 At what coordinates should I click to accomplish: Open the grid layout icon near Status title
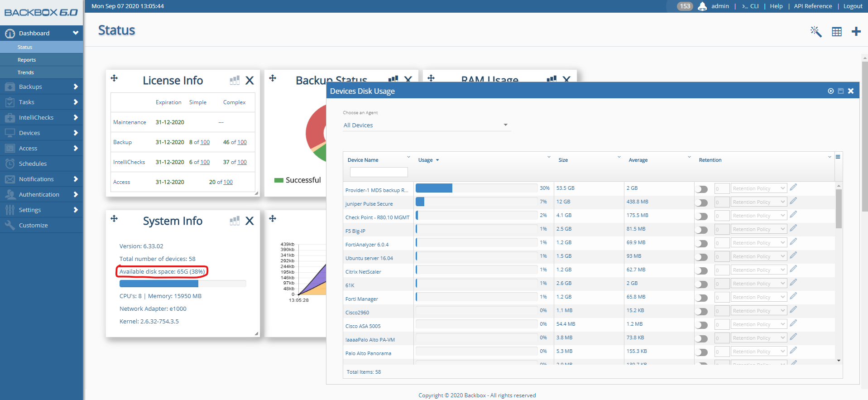pos(836,32)
